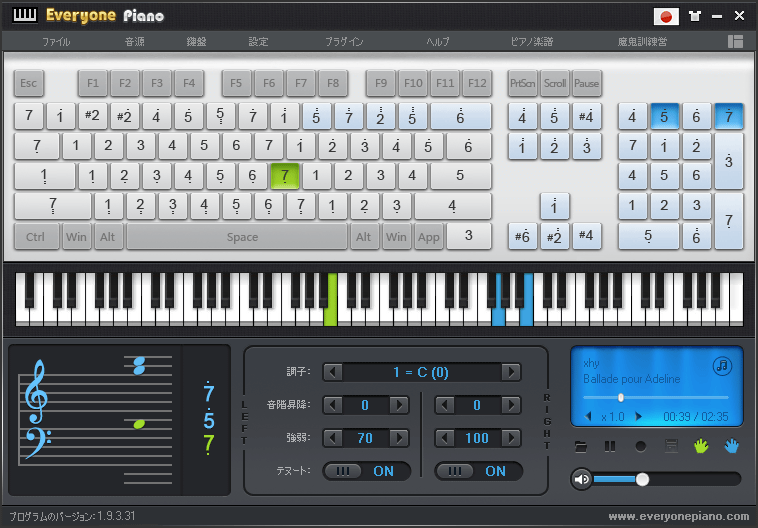Next key signature right arrow
Image resolution: width=758 pixels, height=528 pixels.
(511, 372)
